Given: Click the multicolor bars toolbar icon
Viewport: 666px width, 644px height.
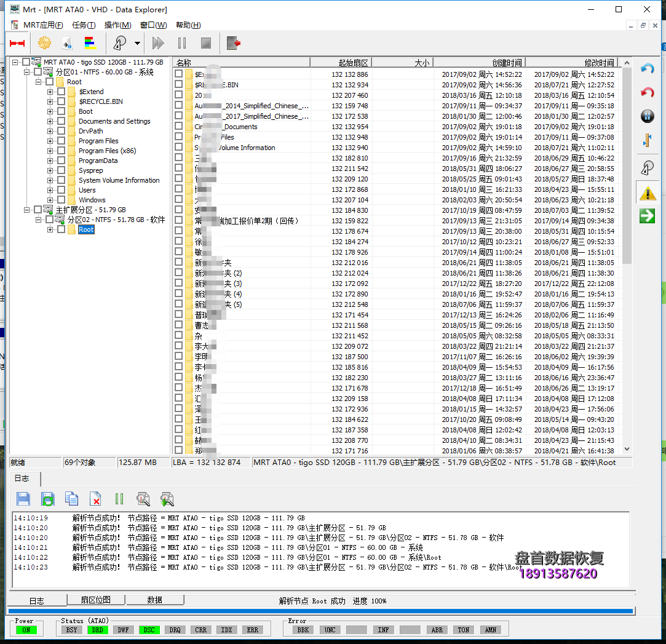Looking at the screenshot, I should tap(90, 43).
